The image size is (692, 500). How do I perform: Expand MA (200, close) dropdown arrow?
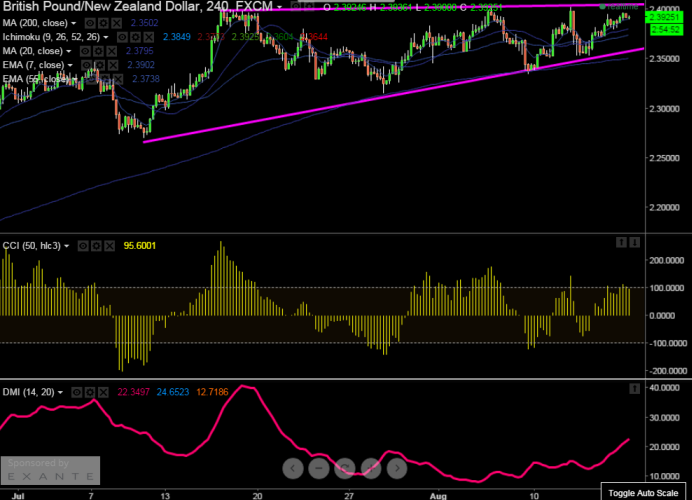74,23
